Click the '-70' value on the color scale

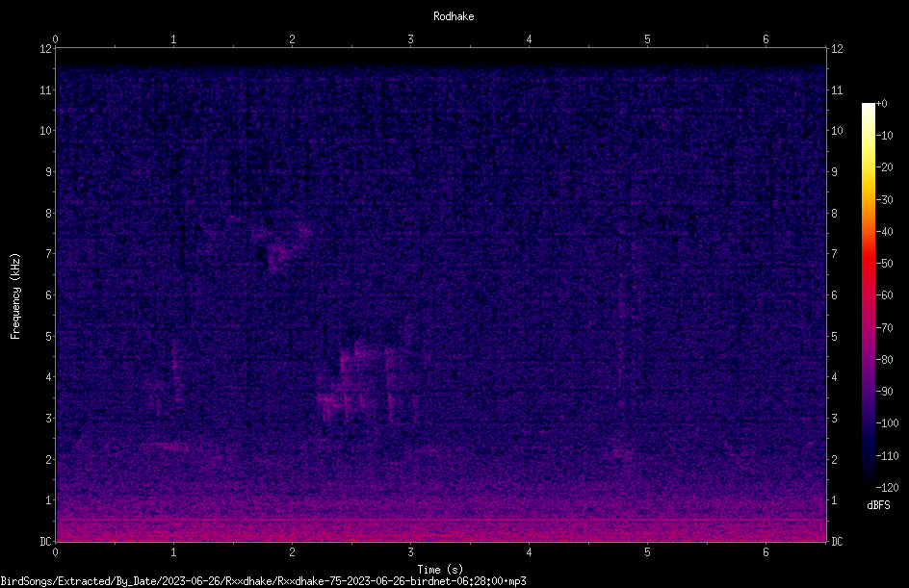[x=884, y=328]
